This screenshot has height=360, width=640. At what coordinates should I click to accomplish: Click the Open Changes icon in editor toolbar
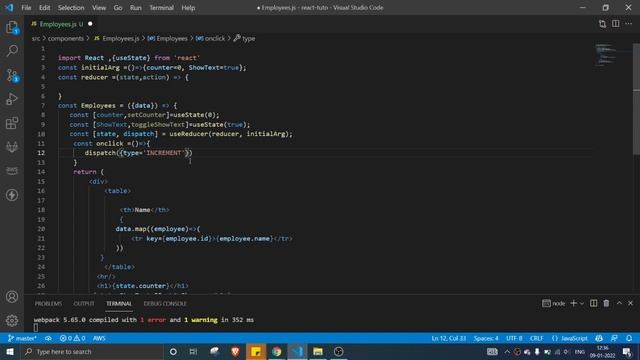(602, 24)
